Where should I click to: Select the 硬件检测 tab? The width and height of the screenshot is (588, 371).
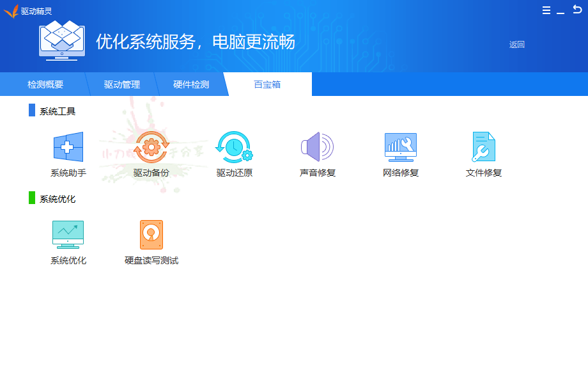pos(193,84)
